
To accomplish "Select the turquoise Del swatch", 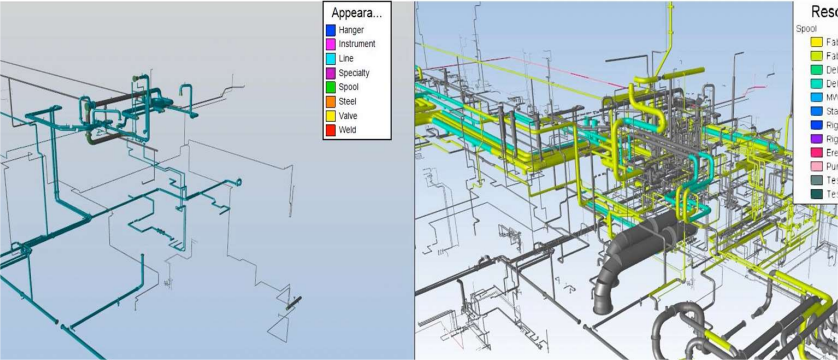I will pos(816,84).
